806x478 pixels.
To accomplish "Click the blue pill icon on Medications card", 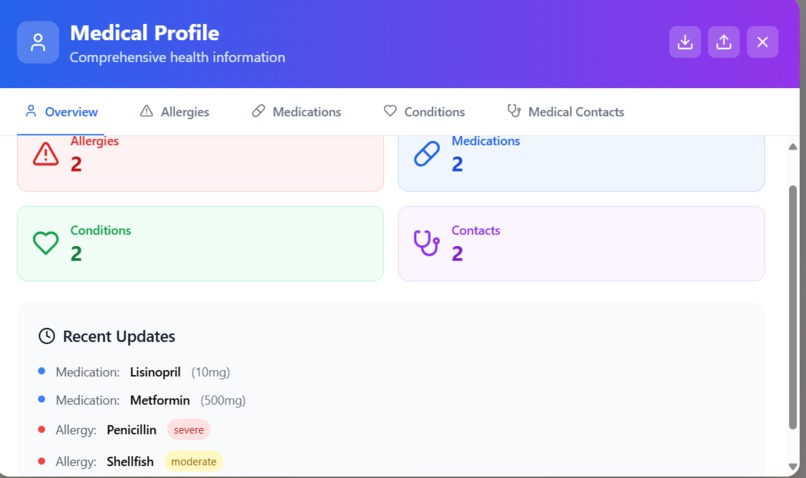I will [427, 154].
